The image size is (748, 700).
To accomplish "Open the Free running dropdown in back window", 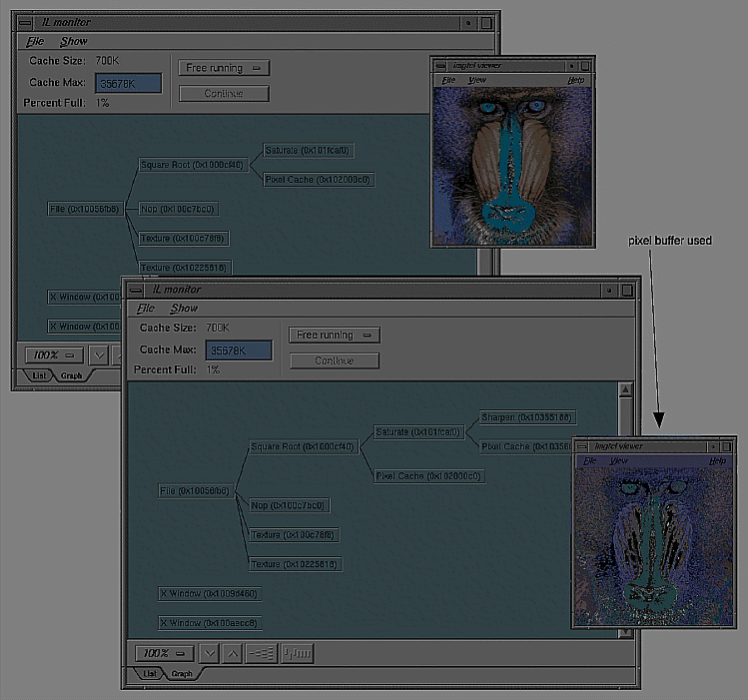I will coord(225,68).
